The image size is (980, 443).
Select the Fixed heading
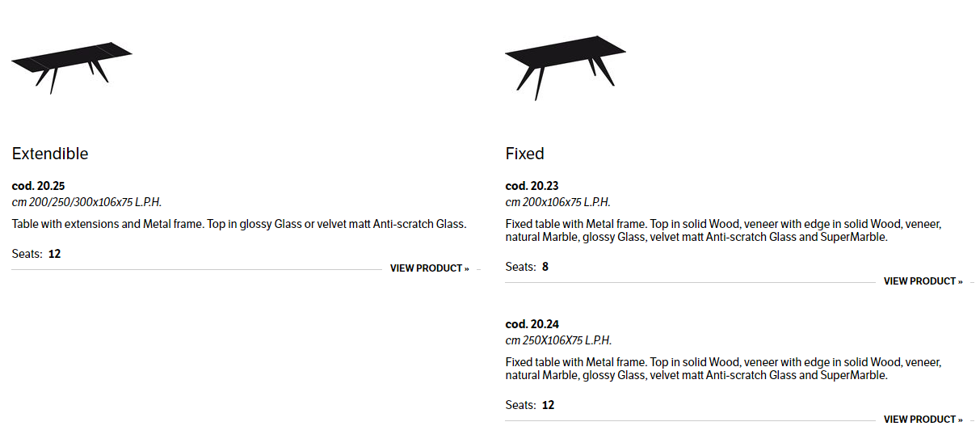[x=525, y=154]
